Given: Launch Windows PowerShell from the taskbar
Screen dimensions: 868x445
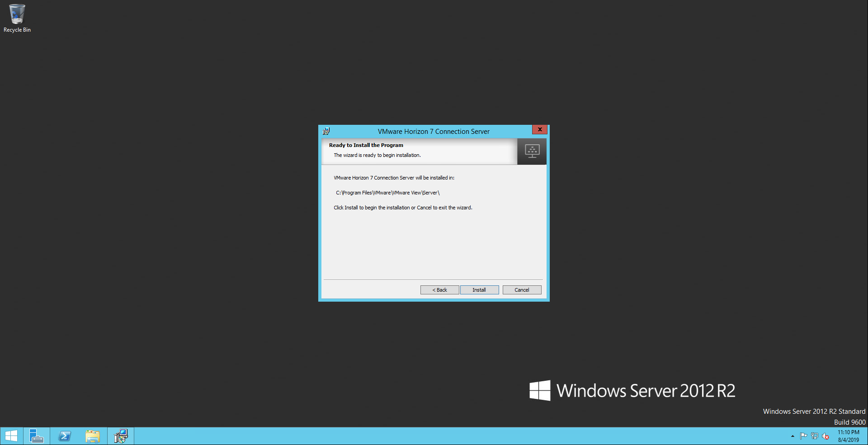Looking at the screenshot, I should pyautogui.click(x=65, y=436).
